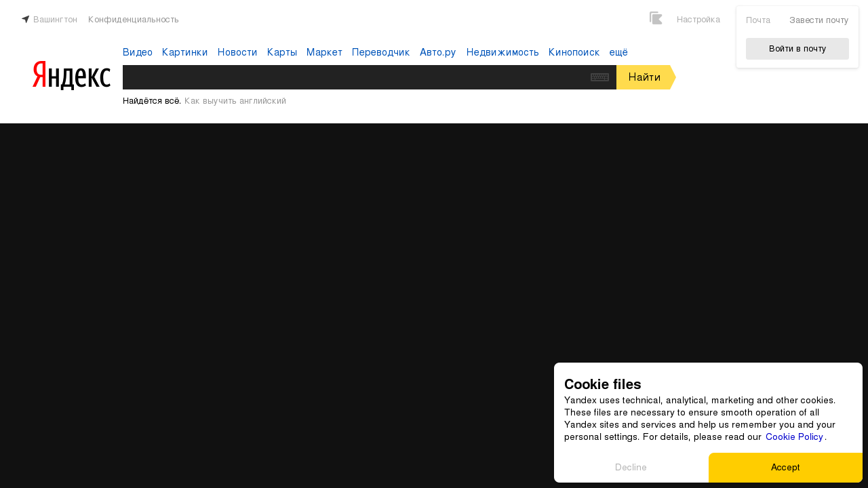
Task: Click the Найти search button
Action: click(645, 77)
